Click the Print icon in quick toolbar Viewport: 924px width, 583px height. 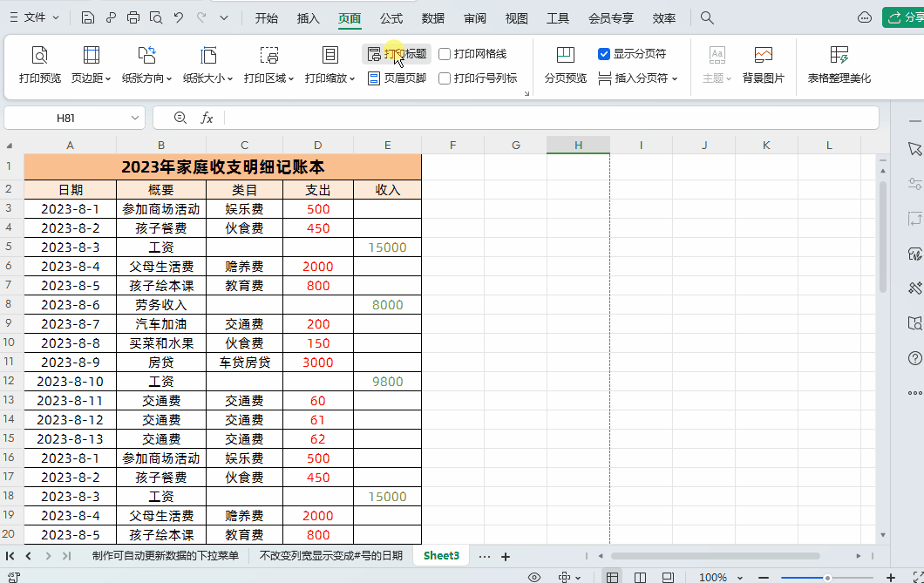pyautogui.click(x=133, y=17)
